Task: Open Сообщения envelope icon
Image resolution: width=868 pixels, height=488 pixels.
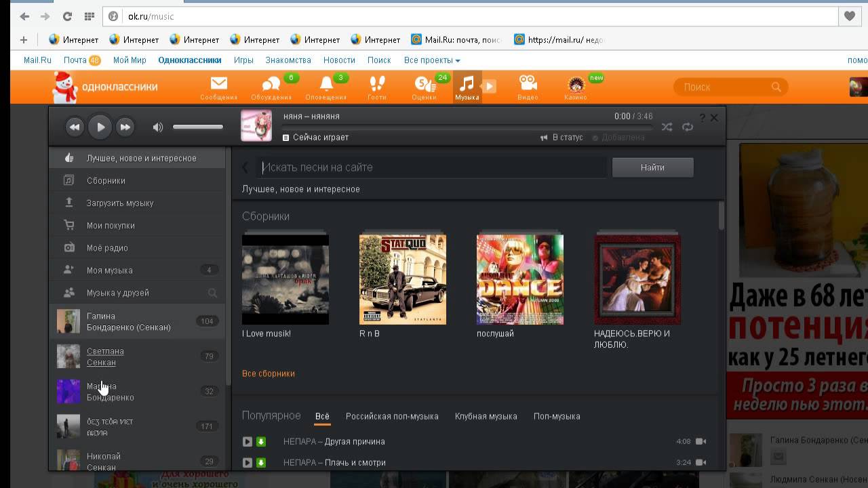Action: (x=218, y=84)
